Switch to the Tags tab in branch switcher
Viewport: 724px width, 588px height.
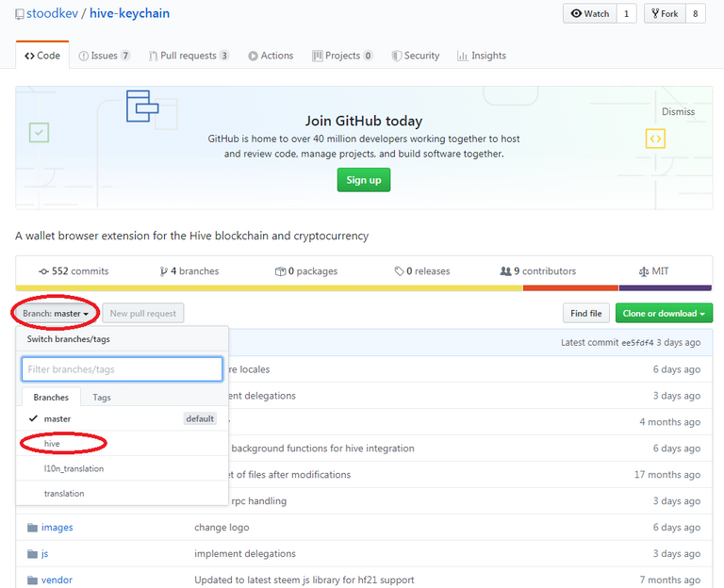[102, 398]
